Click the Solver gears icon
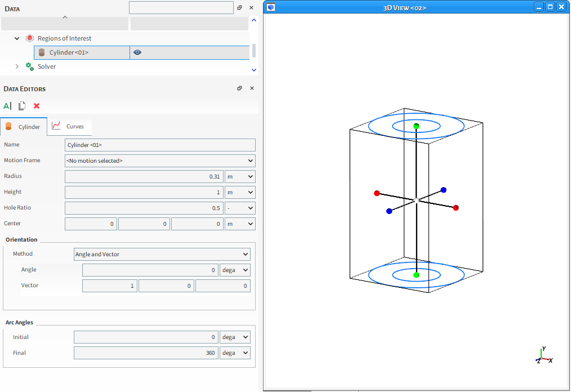This screenshot has height=392, width=571. click(30, 66)
